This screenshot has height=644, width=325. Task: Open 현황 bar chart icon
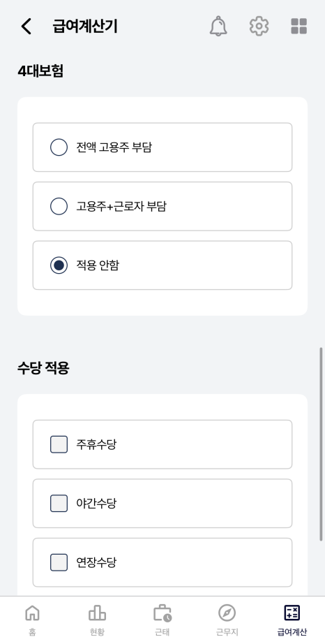[x=97, y=613]
